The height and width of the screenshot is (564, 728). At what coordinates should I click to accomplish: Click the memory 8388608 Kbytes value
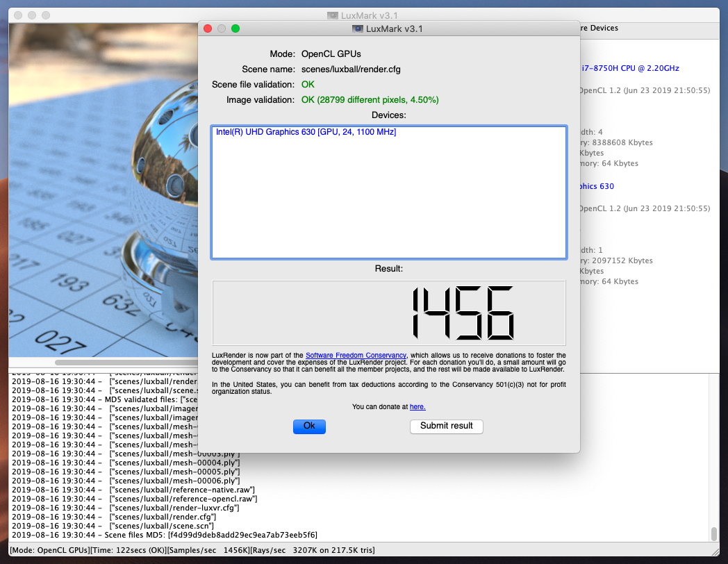tap(622, 142)
